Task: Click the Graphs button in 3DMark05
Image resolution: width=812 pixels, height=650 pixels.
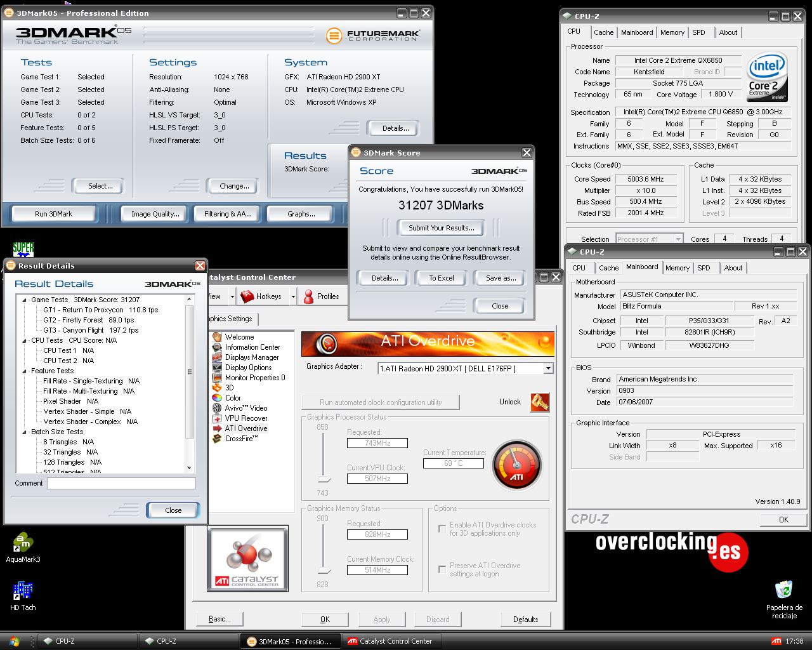Action: pyautogui.click(x=301, y=214)
